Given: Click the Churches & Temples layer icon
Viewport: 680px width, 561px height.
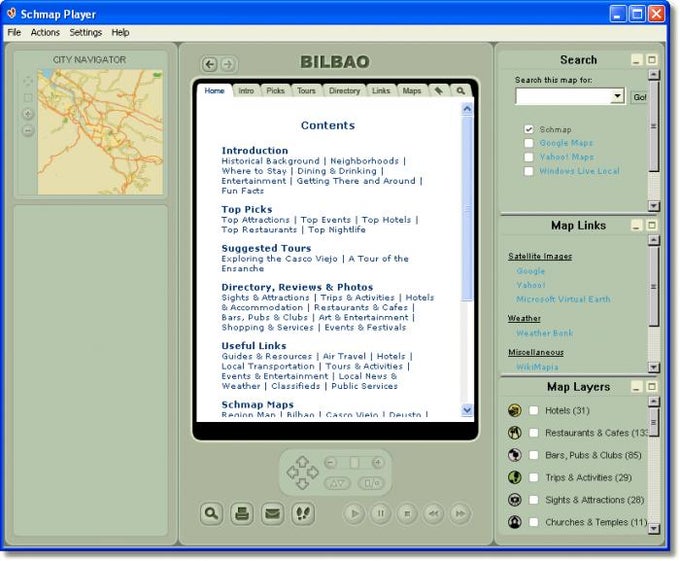Looking at the screenshot, I should coord(514,522).
